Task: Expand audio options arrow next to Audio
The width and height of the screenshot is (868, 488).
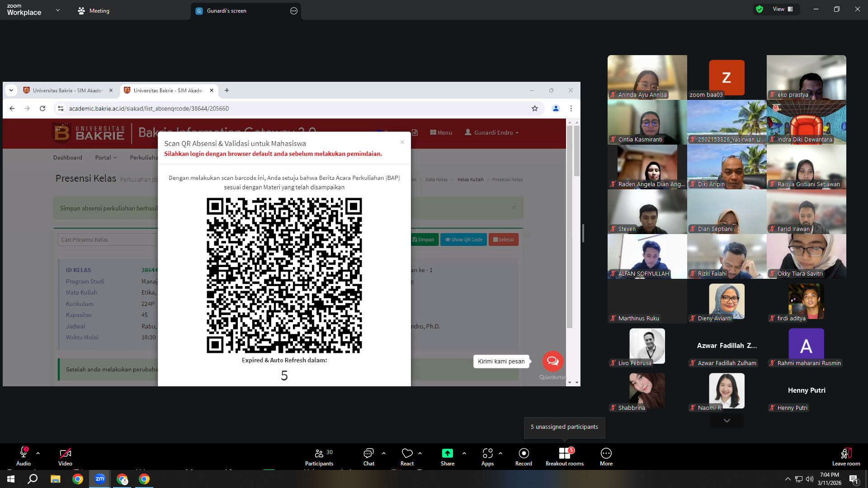Action: pos(38,453)
